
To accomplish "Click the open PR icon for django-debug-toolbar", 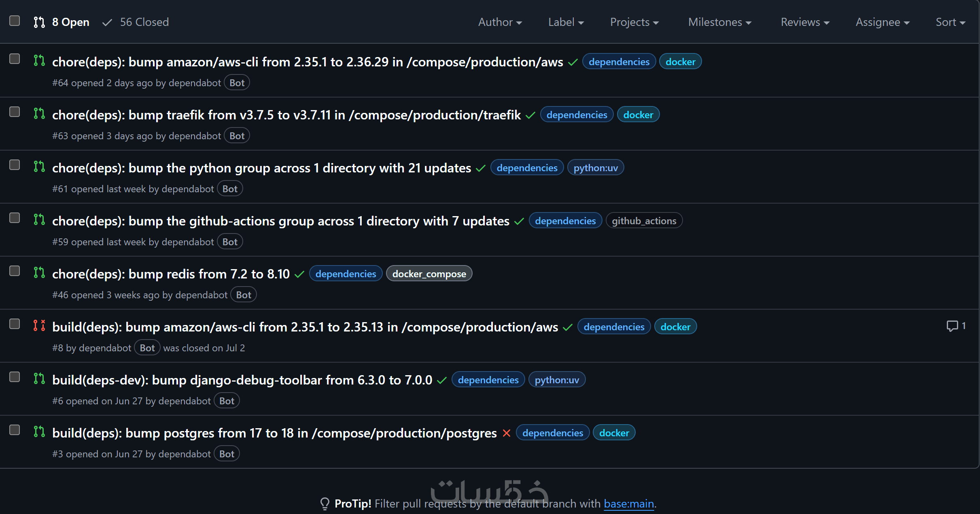I will tap(39, 379).
